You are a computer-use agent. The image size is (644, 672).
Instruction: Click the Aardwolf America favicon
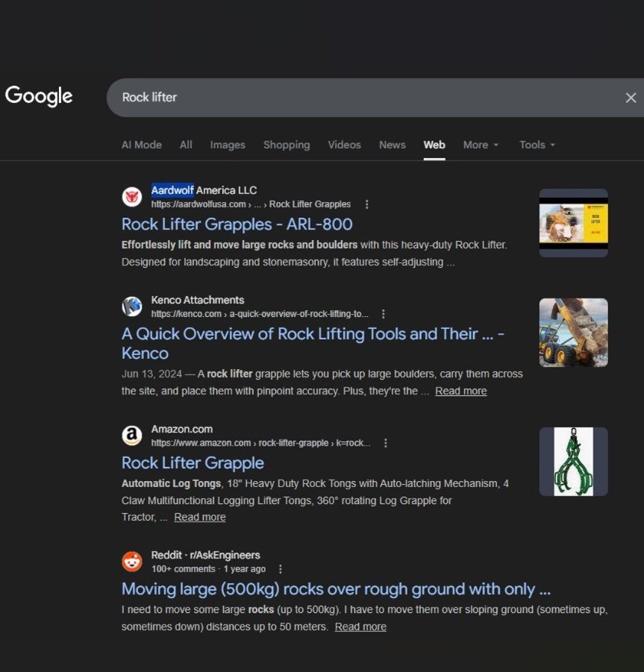(x=132, y=197)
